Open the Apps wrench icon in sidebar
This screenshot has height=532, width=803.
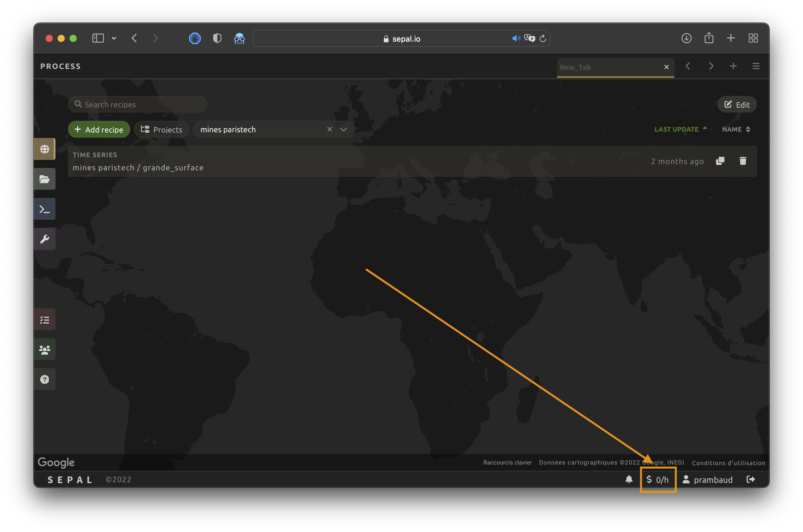tap(44, 239)
